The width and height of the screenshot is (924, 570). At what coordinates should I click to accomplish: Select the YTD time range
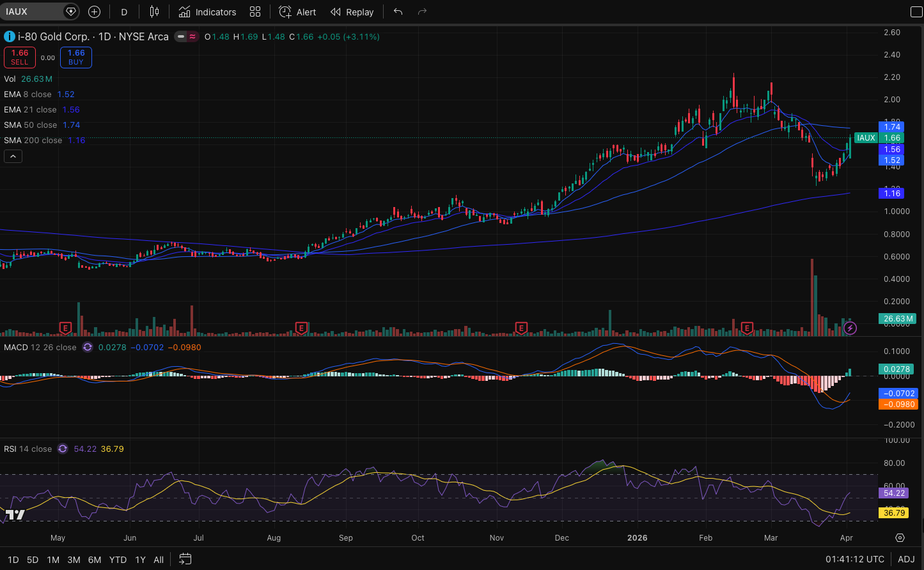pos(118,560)
